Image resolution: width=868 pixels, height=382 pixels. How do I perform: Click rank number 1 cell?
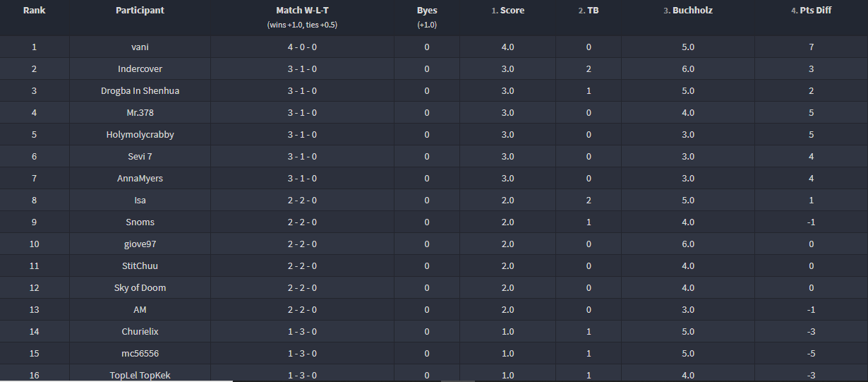pos(34,47)
